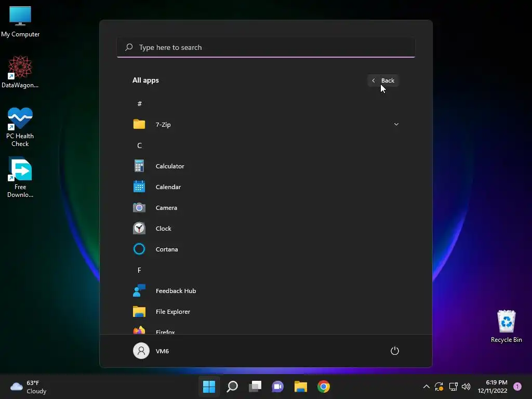Click the 'C' letter group header
The width and height of the screenshot is (532, 399).
pos(139,145)
